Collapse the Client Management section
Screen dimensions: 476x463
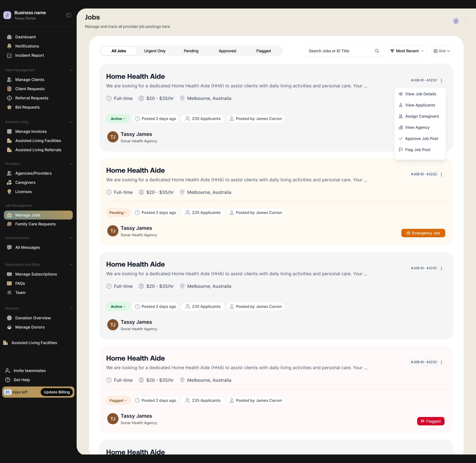71,70
